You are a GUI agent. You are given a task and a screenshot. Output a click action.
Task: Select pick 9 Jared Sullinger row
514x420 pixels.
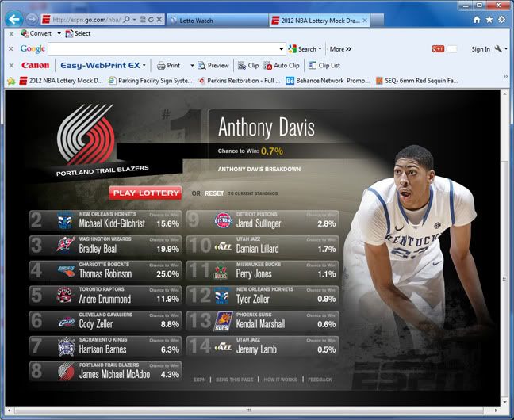coord(263,220)
